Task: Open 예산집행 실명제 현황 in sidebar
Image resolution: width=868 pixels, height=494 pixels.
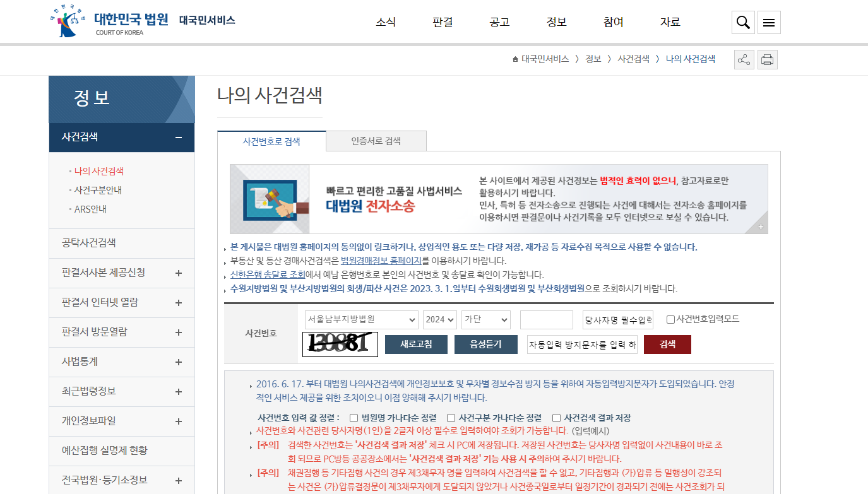Action: click(122, 450)
